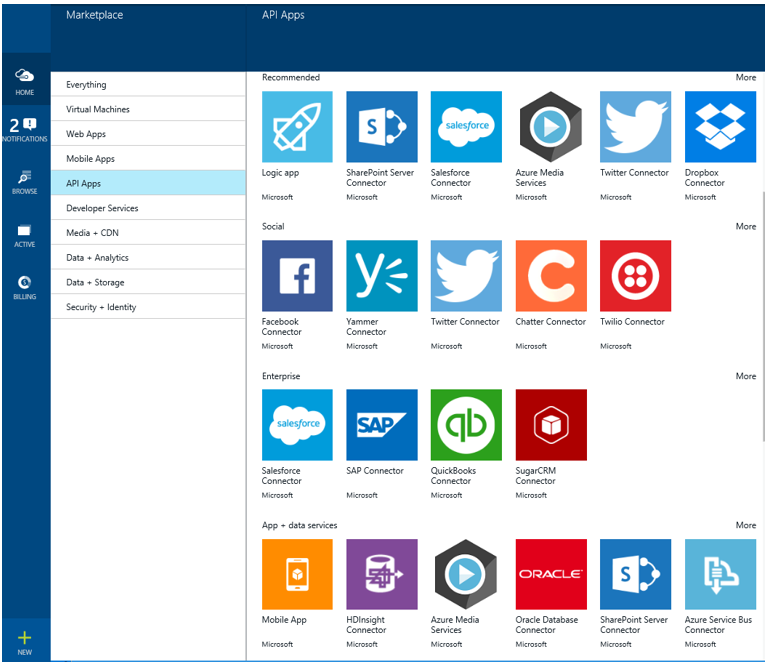Open the SugarCRM Connector icon
Screen dimensions: 765x665
coord(551,424)
